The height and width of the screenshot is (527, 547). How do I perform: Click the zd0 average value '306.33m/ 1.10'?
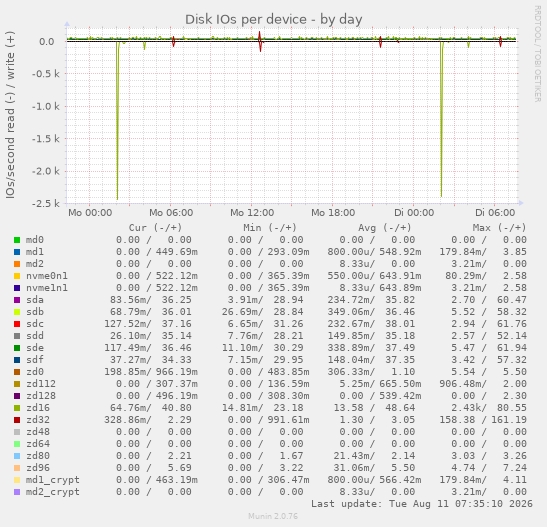[371, 372]
